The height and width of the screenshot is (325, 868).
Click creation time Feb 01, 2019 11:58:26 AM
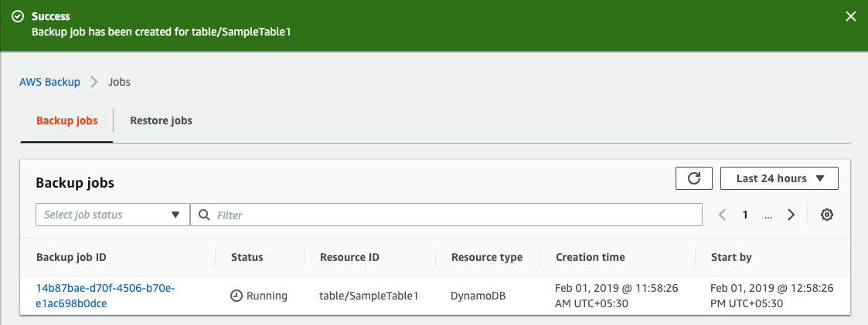pos(616,296)
